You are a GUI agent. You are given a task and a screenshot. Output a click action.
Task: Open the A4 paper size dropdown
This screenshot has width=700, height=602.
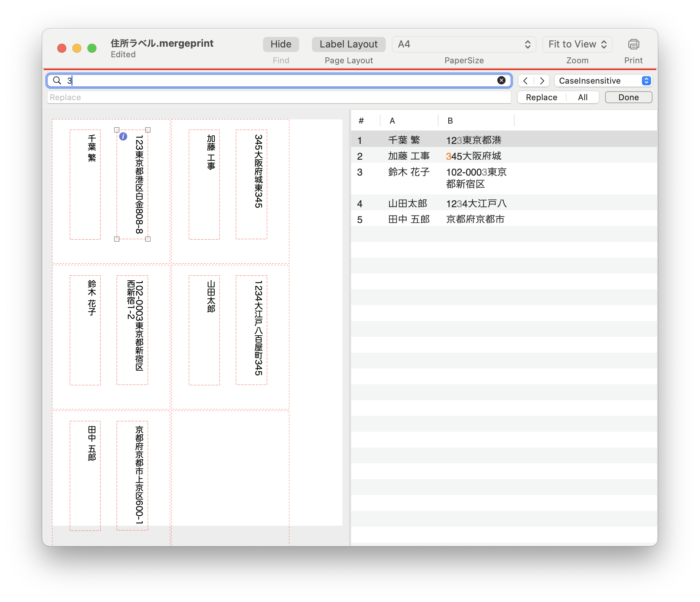tap(464, 44)
